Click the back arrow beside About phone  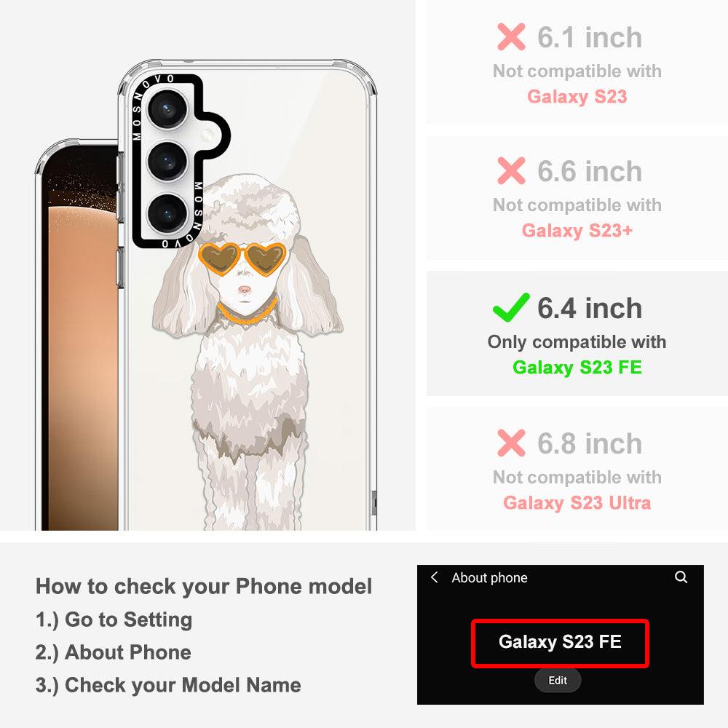(434, 577)
